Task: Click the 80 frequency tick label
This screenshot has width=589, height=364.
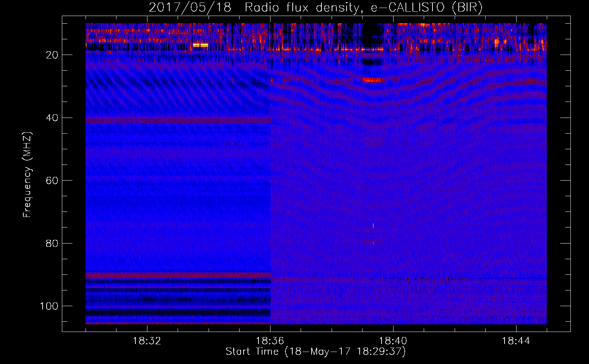Action: pos(52,244)
